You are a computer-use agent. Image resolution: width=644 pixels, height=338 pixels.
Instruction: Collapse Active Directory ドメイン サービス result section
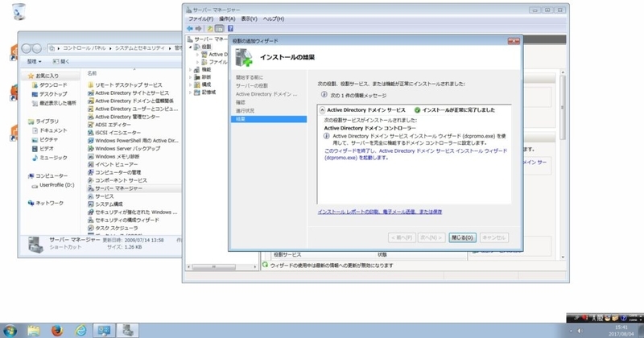coord(323,110)
